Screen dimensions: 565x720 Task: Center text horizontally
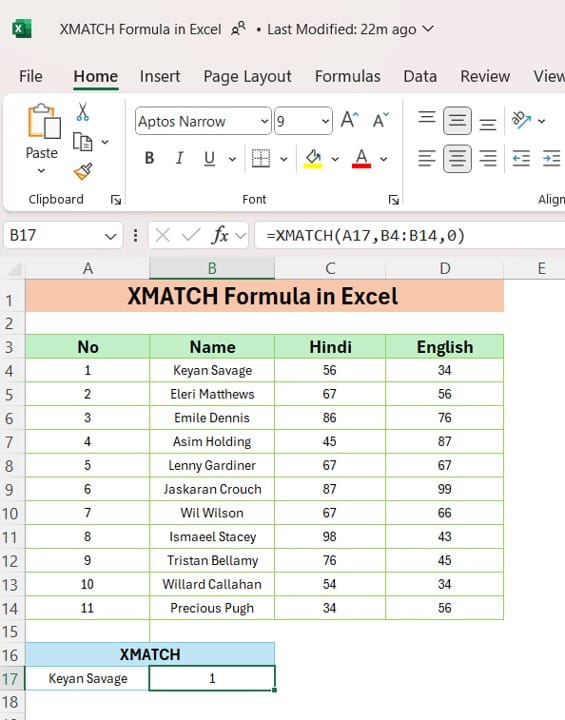coord(457,159)
